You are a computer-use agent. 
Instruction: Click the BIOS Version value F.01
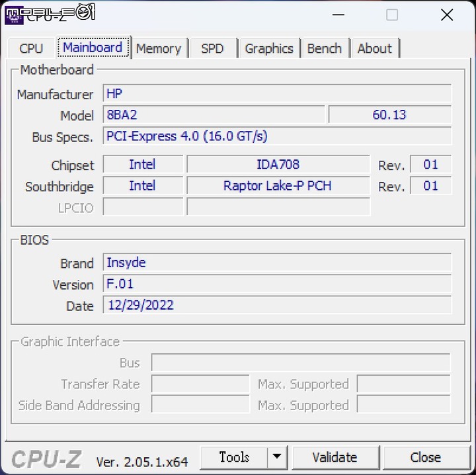(277, 284)
